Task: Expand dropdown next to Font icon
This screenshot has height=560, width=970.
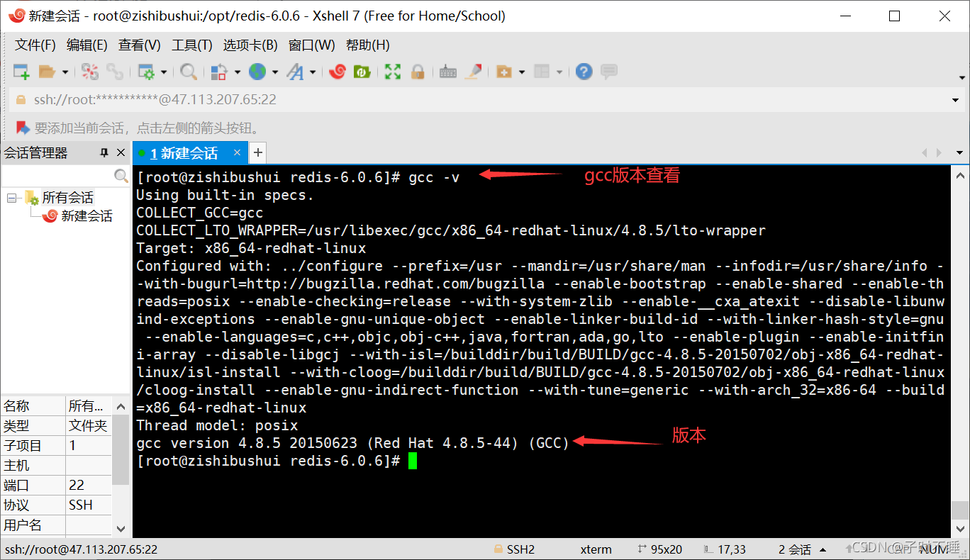Action: pyautogui.click(x=313, y=72)
